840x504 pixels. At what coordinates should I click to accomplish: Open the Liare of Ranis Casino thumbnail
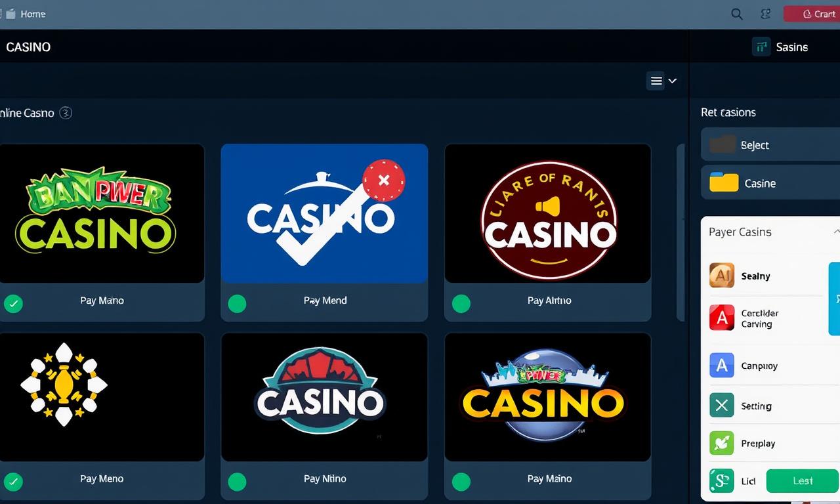pos(548,213)
